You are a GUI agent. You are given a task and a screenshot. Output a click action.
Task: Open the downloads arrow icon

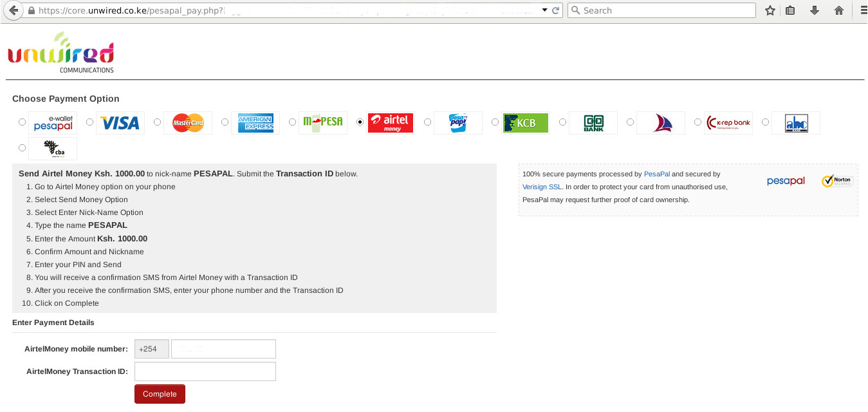tap(815, 10)
